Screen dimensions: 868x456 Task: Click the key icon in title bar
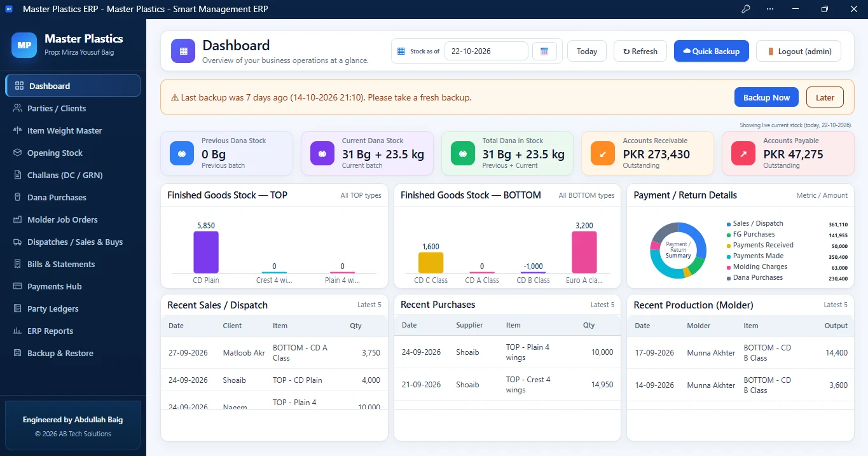point(746,9)
